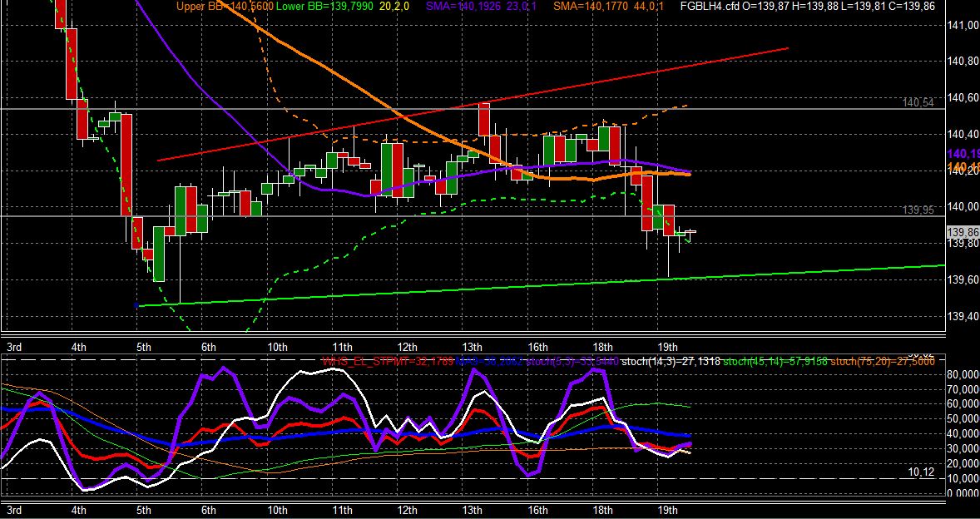Click 13th on the price chart date axis
Screen dimensions: 980x519
[472, 348]
